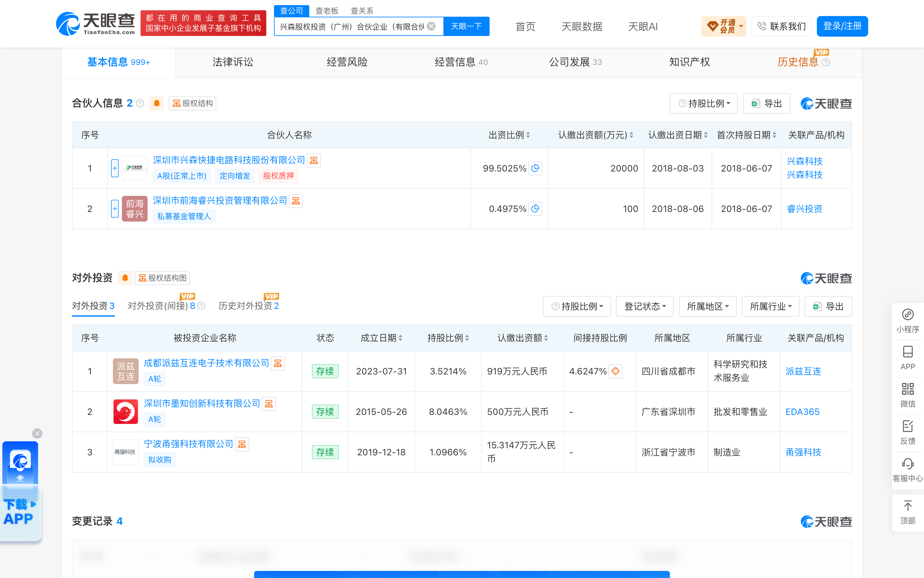Viewport: 924px width, 578px height.
Task: Open equity structure icon beside 宁波甬强科技有限公司
Action: click(x=242, y=445)
